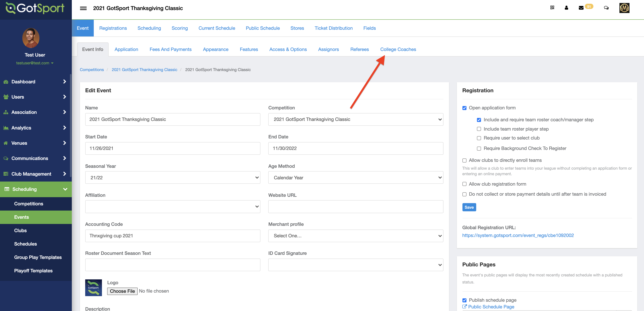Open the user profile icon in header
Viewport: 644px width, 311px height.
(566, 8)
